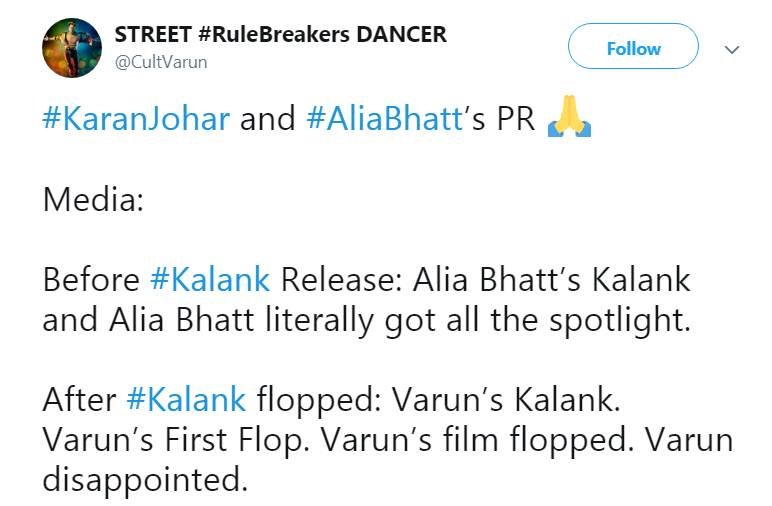Click the word 'disappointed' at tweet end
Screen dimensions: 772x506
coord(145,480)
